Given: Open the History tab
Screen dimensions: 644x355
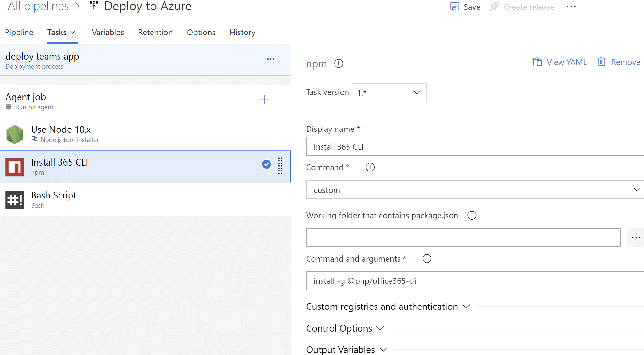Looking at the screenshot, I should (x=243, y=33).
